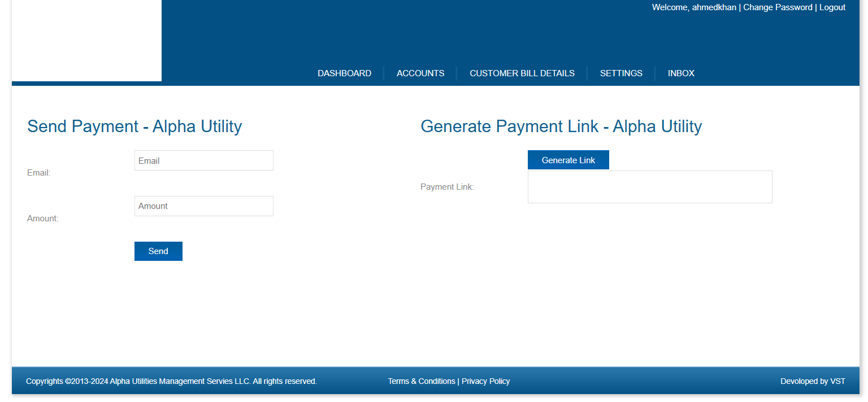The image size is (868, 402).
Task: Click the Devoloped by VST text
Action: 813,381
